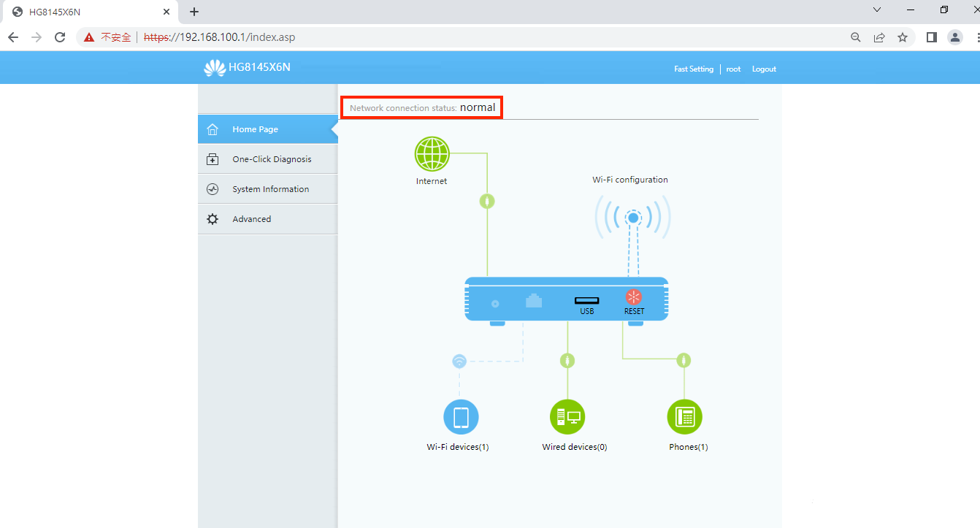Click the root user link
The height and width of the screenshot is (528, 980).
point(733,69)
